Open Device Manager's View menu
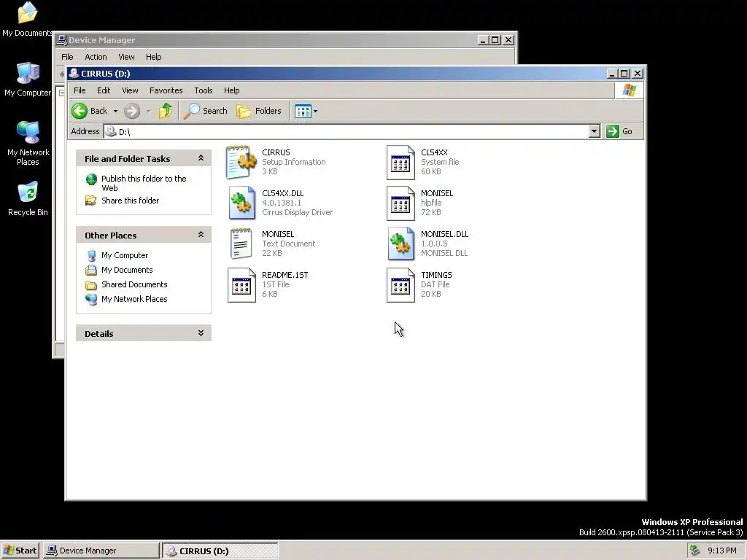This screenshot has width=747, height=560. (x=126, y=57)
